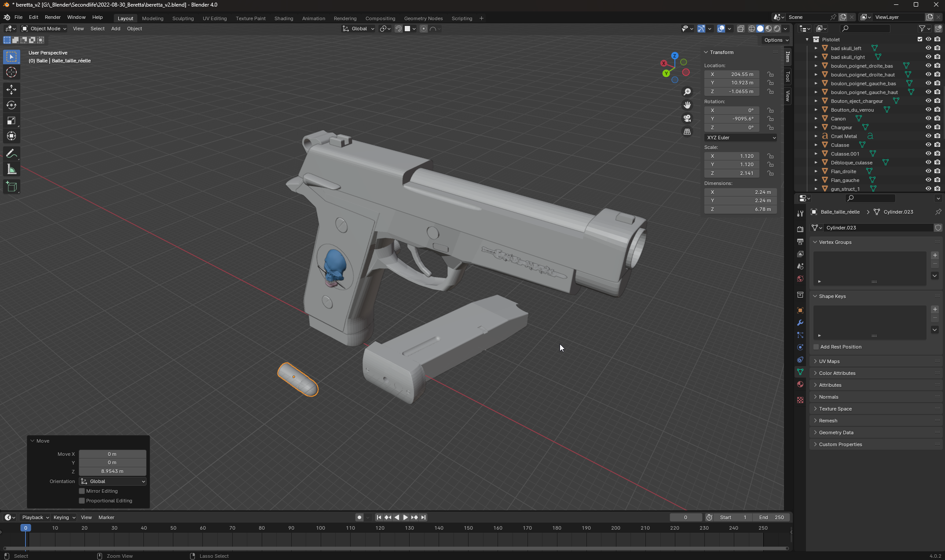The width and height of the screenshot is (945, 560).
Task: Open the Global transform orientation dropdown
Action: (359, 29)
